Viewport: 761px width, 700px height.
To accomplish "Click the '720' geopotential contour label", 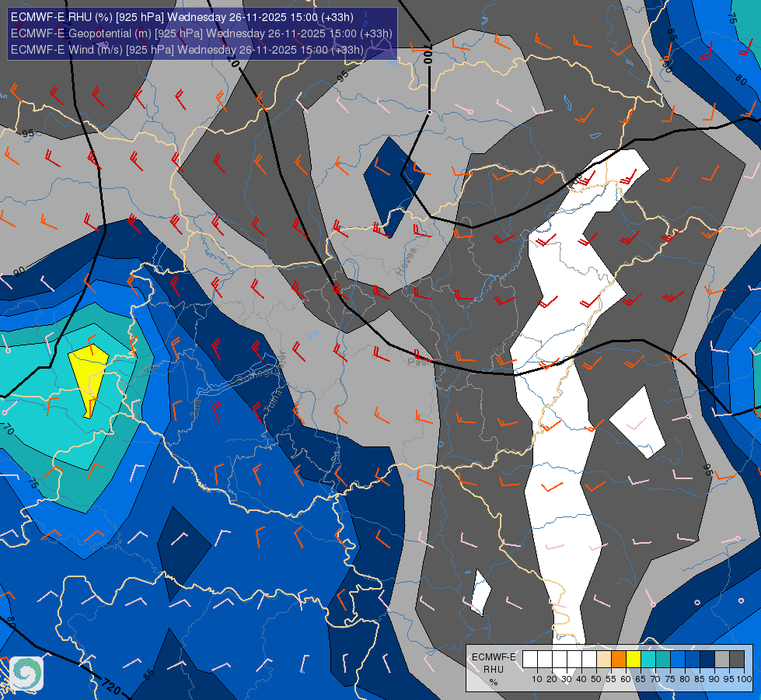I will coord(111,687).
